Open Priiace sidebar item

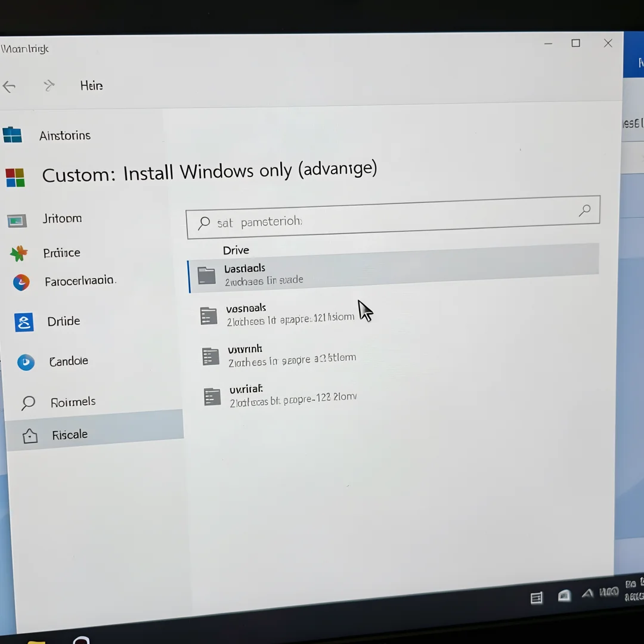(x=61, y=253)
